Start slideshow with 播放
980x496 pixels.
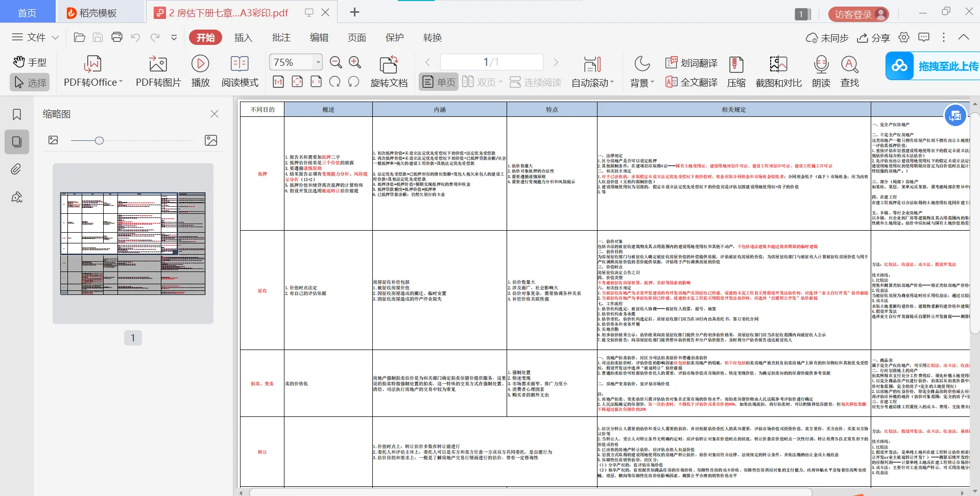(x=200, y=72)
